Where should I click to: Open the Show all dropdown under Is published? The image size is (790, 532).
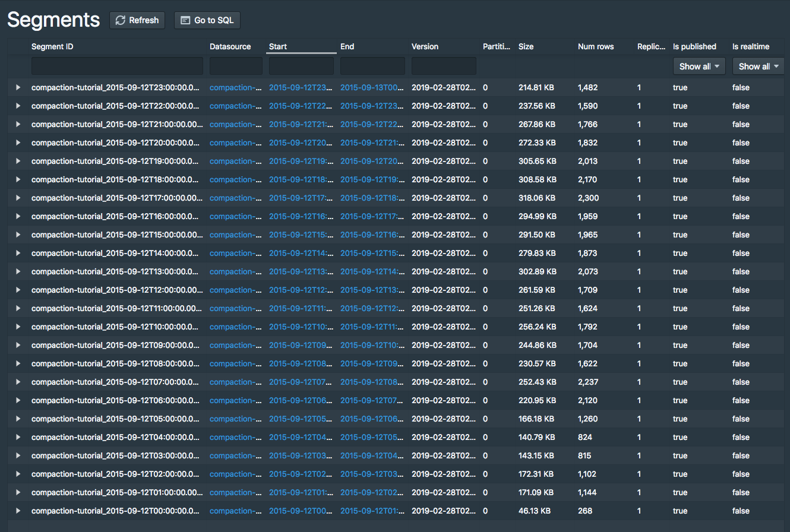[x=699, y=66]
